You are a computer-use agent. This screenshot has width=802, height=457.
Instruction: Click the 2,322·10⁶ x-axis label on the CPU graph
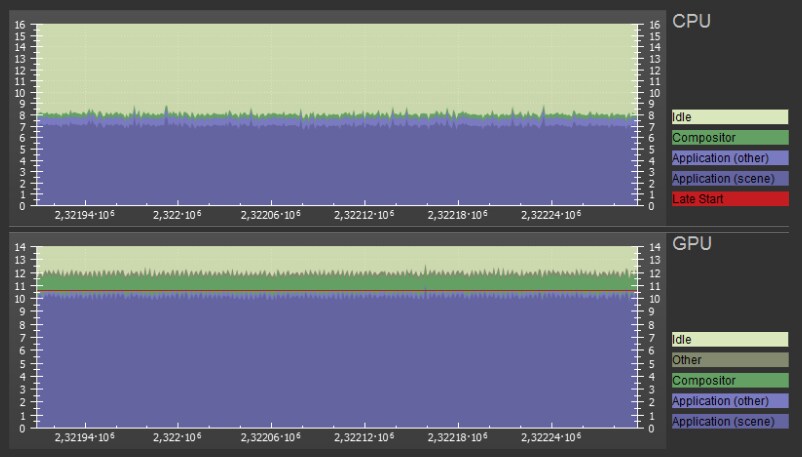(178, 215)
